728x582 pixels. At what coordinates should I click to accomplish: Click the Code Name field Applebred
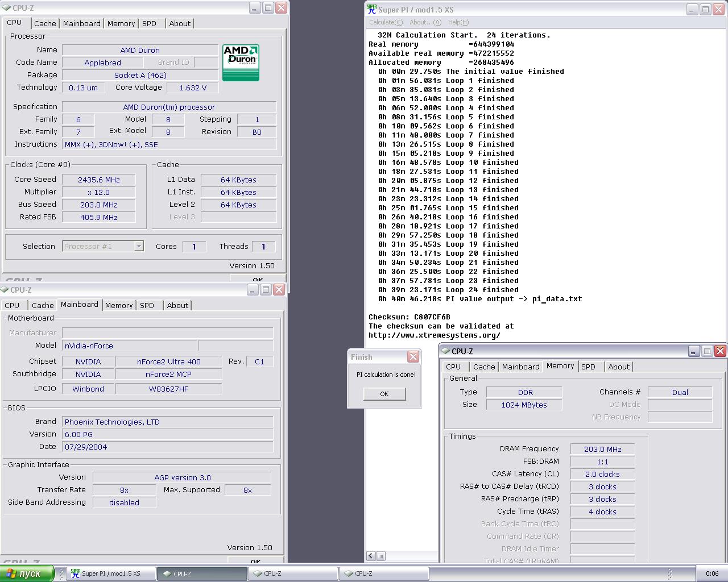[x=103, y=63]
